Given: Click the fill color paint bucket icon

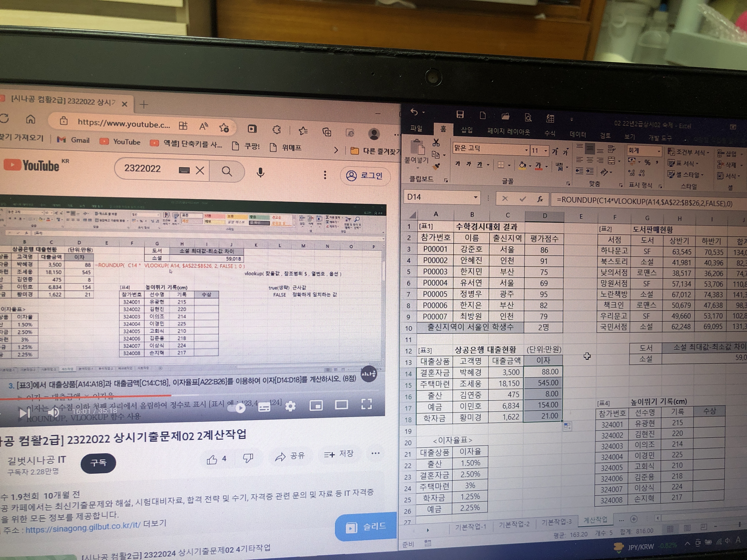Looking at the screenshot, I should (522, 165).
